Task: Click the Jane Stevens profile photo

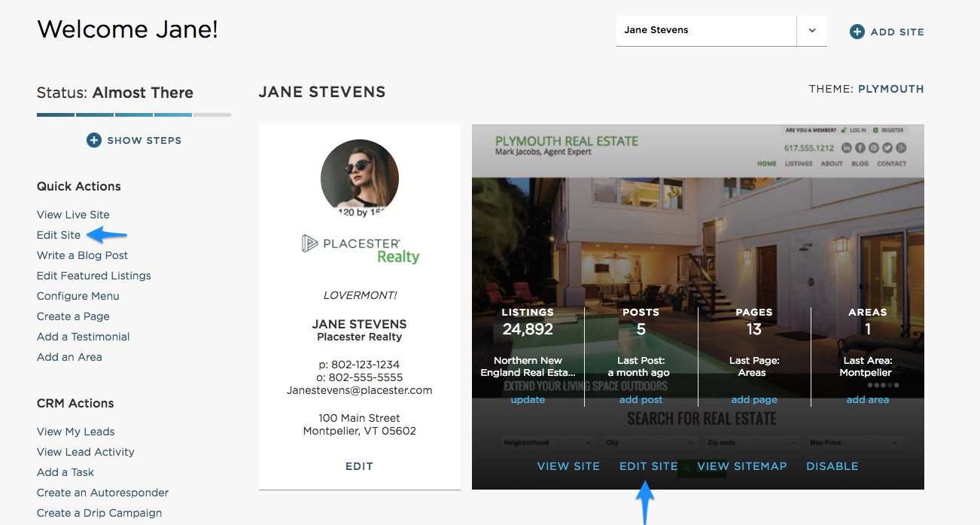Action: click(x=360, y=178)
